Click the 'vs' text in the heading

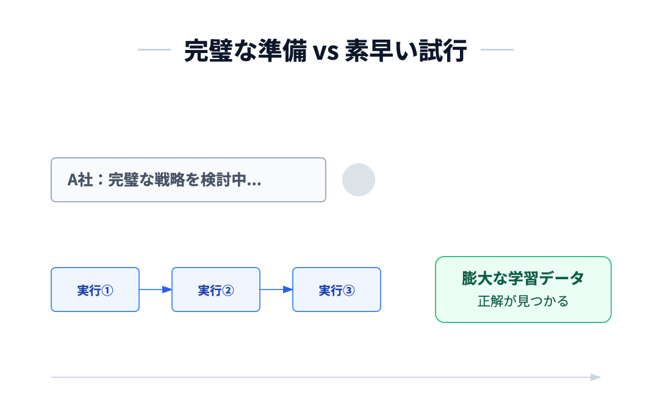pos(326,52)
